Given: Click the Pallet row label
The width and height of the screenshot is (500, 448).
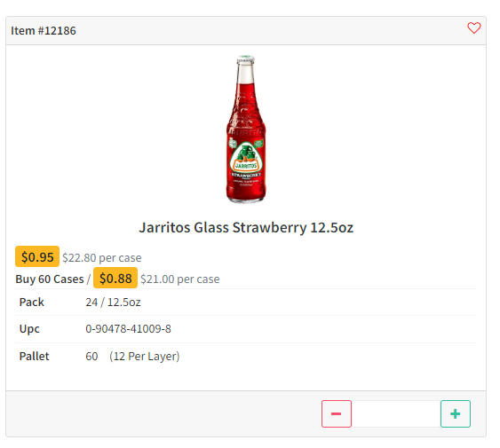Looking at the screenshot, I should coord(34,357).
